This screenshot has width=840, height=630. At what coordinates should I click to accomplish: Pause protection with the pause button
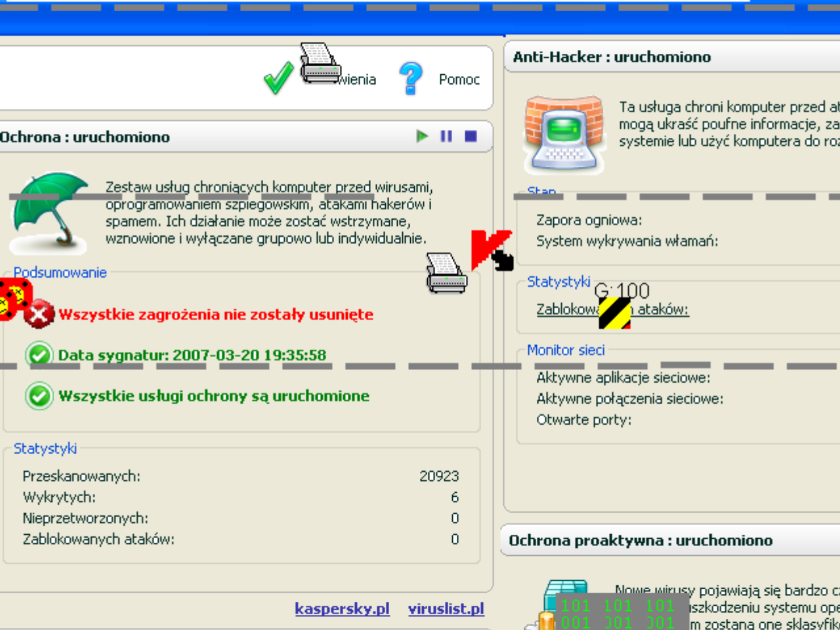tap(446, 136)
